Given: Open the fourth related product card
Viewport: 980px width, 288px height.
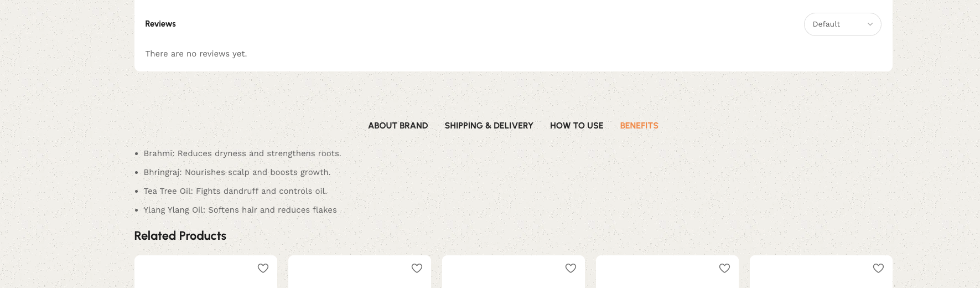Looking at the screenshot, I should click(x=667, y=272).
